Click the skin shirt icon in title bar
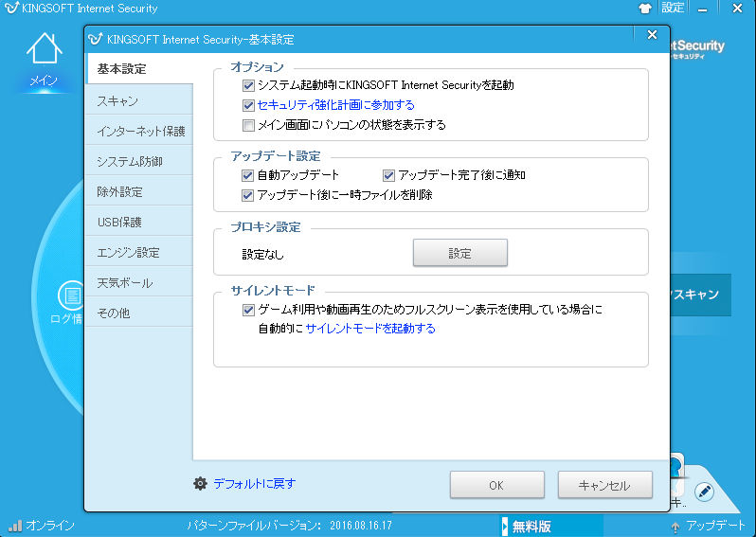756x537 pixels. coord(644,9)
